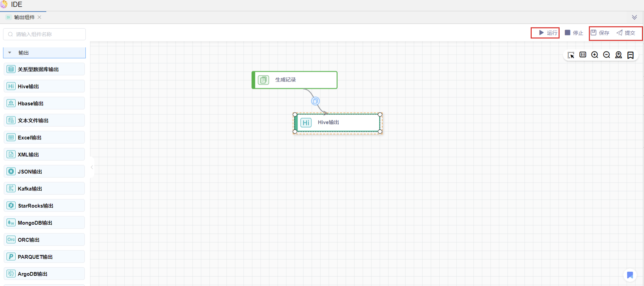Click the 1:1 actual size icon
This screenshot has width=644, height=286.
pos(583,55)
